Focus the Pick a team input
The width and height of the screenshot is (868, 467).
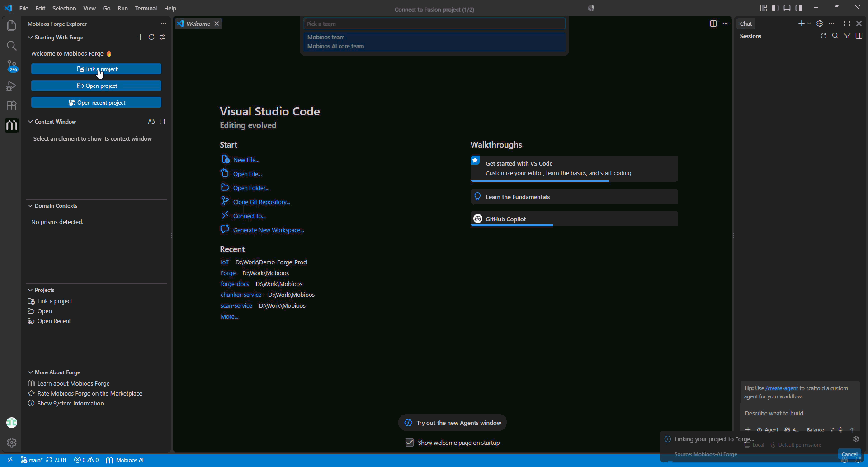(x=434, y=24)
